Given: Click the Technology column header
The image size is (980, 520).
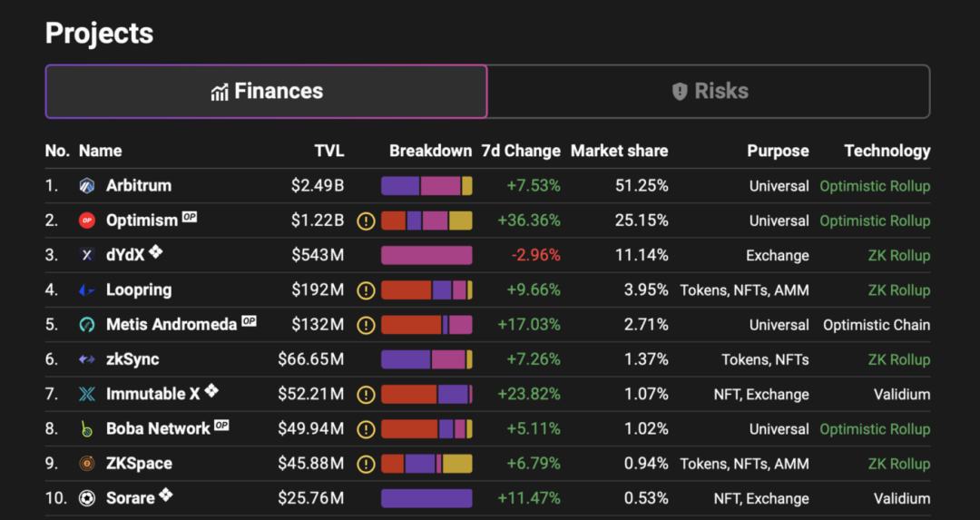Looking at the screenshot, I should [887, 152].
